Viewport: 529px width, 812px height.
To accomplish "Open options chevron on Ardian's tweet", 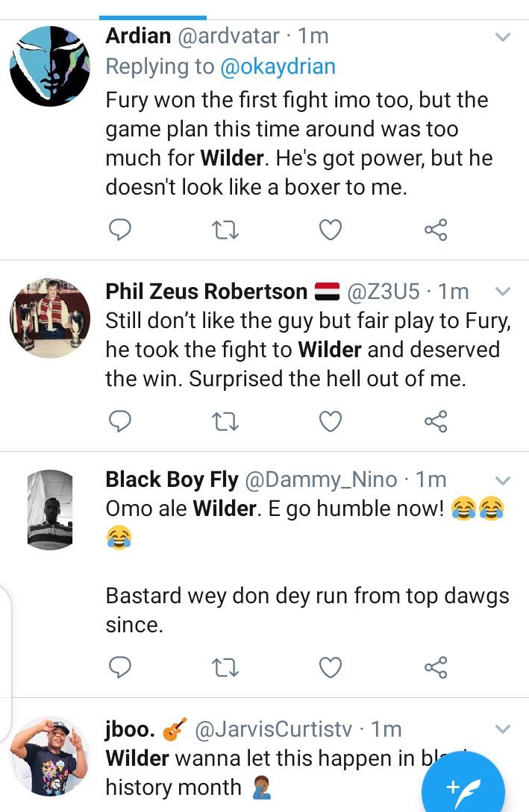I will coord(503,37).
